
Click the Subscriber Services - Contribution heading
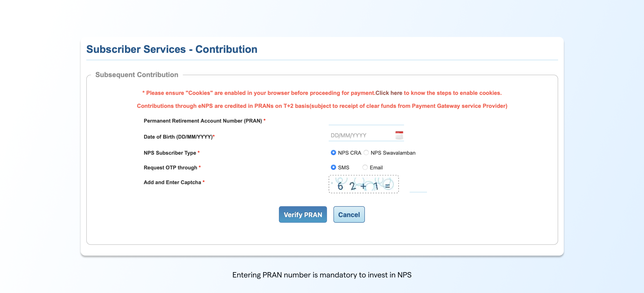coord(172,49)
